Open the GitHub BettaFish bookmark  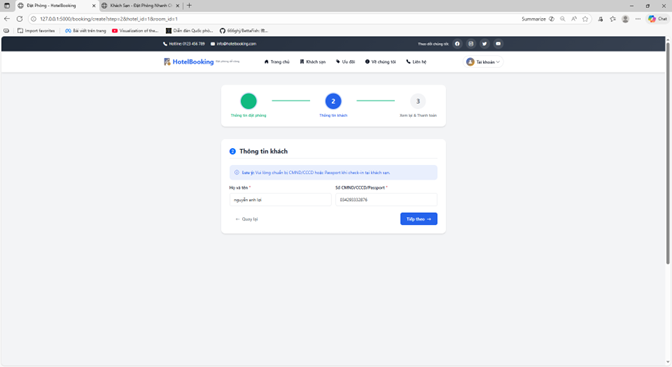(x=243, y=30)
